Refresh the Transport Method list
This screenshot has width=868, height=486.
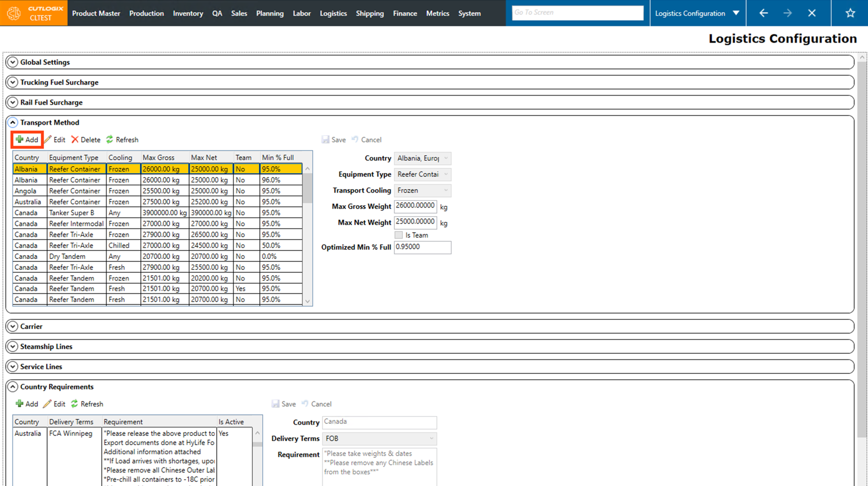coord(122,140)
